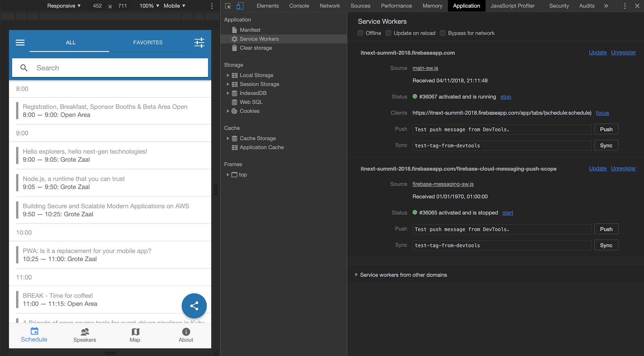Open the hamburger menu in the app
Viewport: 644px width, 356px height.
pos(20,42)
